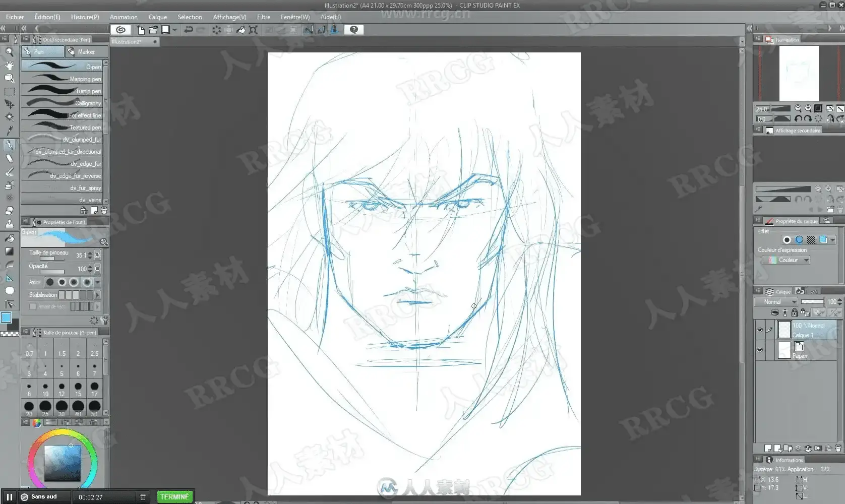Delete layer with trash icon
845x504 pixels.
838,448
